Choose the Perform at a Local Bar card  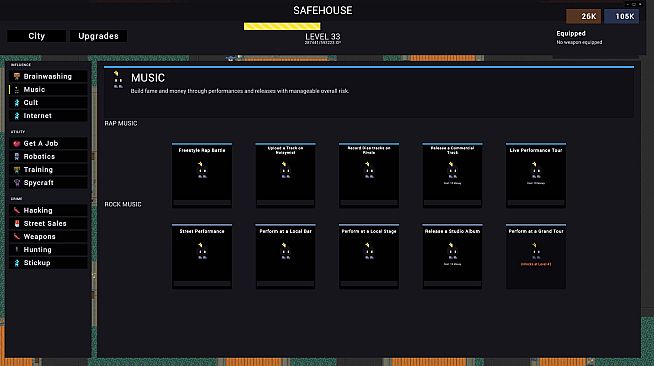coord(285,256)
